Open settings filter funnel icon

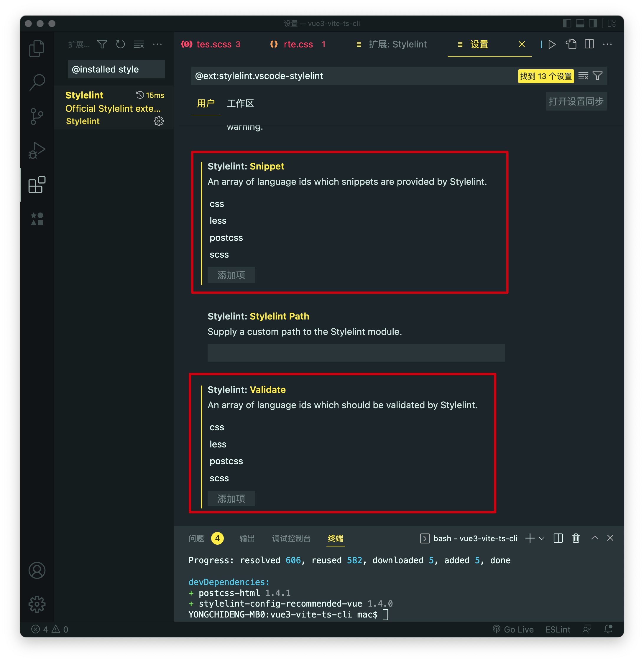pyautogui.click(x=598, y=76)
